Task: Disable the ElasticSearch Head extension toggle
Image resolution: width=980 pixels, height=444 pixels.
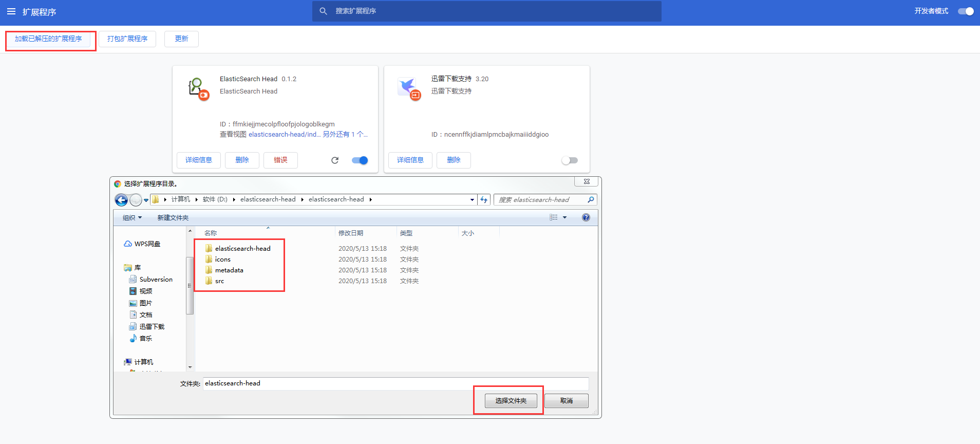Action: [360, 160]
